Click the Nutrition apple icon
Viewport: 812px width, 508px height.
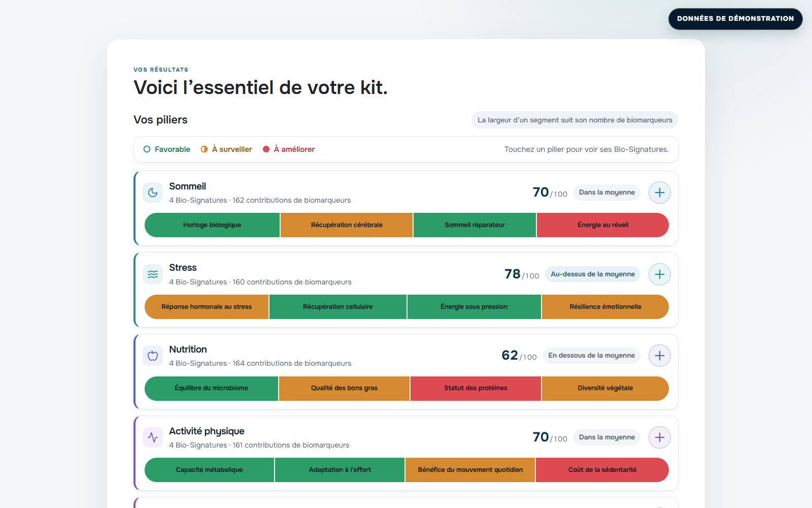pyautogui.click(x=153, y=356)
